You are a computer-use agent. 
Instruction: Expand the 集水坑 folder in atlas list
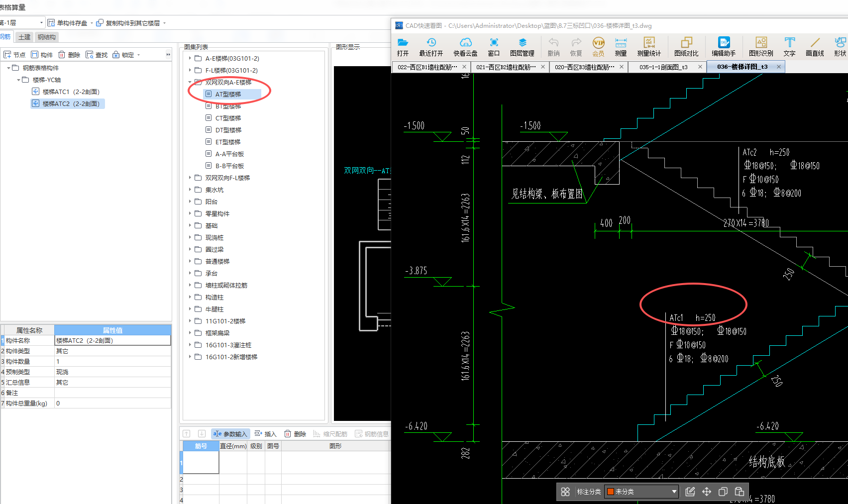[190, 190]
